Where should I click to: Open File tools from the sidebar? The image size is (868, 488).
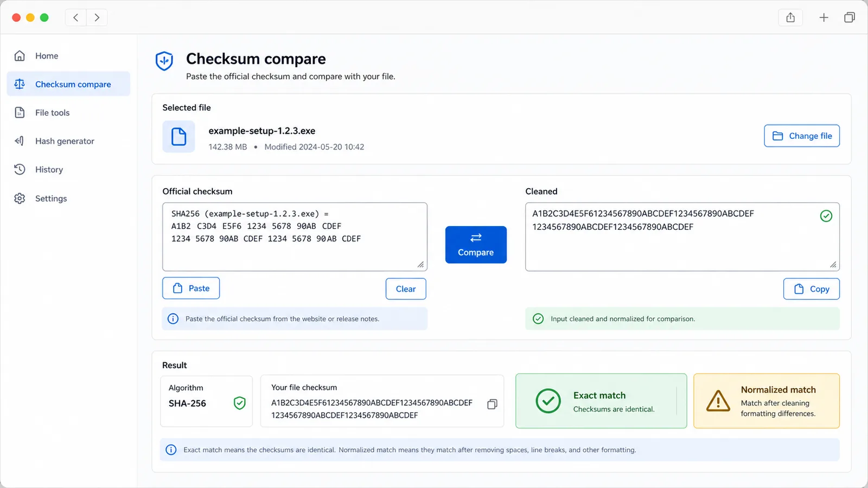[x=68, y=113]
